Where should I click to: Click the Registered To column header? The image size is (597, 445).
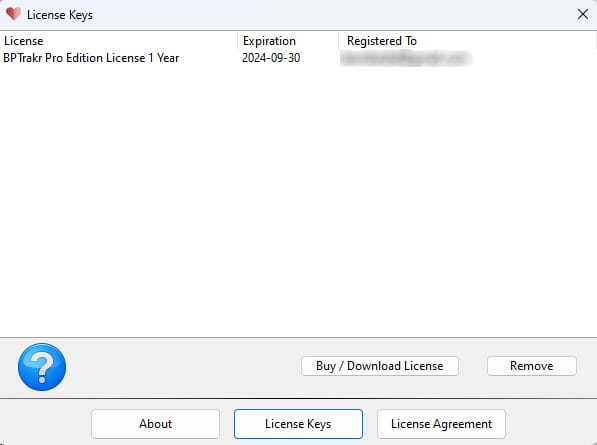click(x=468, y=41)
